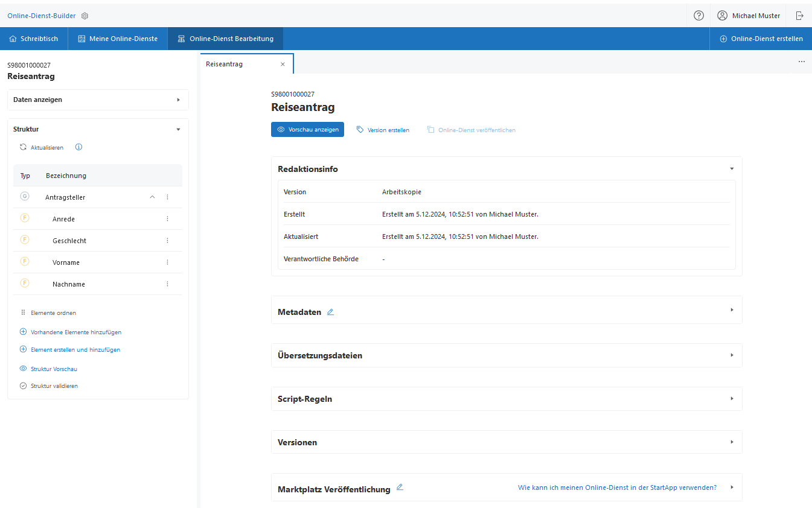Open three-dot menu for Antragsteller row
This screenshot has width=812, height=508.
click(167, 197)
